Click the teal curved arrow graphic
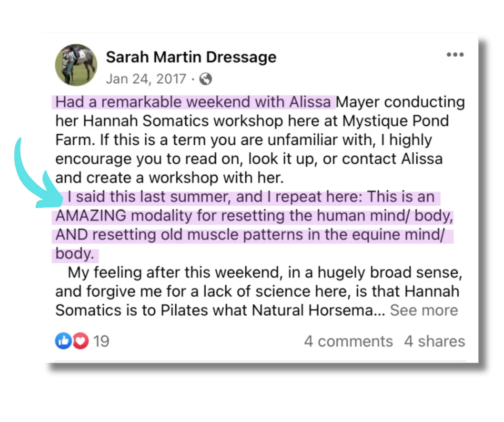 (x=37, y=173)
